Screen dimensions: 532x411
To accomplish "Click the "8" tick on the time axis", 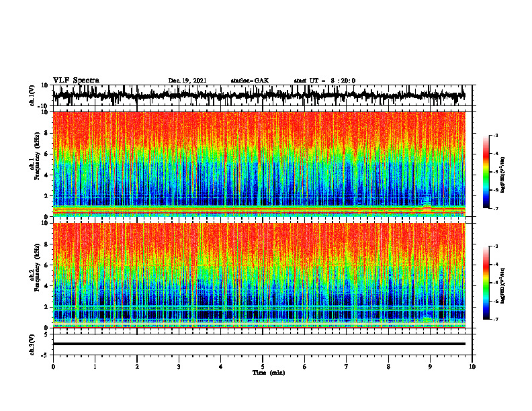I will click(x=388, y=367).
